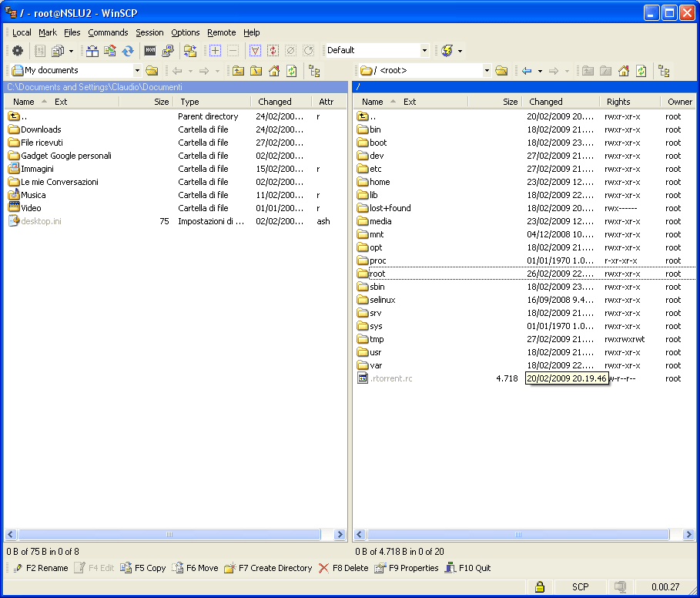Toggle remote directory tree icon
This screenshot has width=700, height=598.
(664, 71)
